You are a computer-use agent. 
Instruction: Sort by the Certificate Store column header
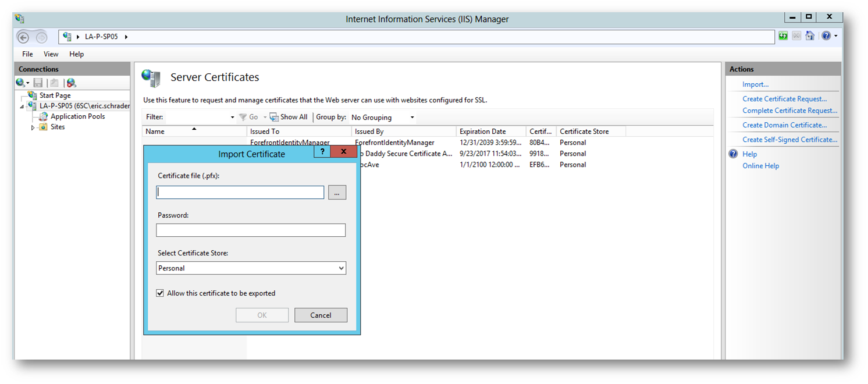pos(591,131)
